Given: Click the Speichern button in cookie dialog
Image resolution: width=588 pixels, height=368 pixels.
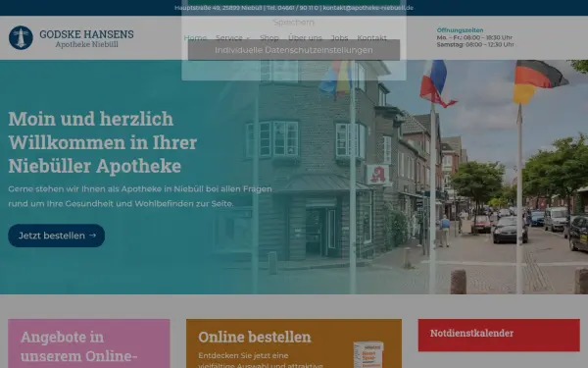Looking at the screenshot, I should [x=294, y=23].
